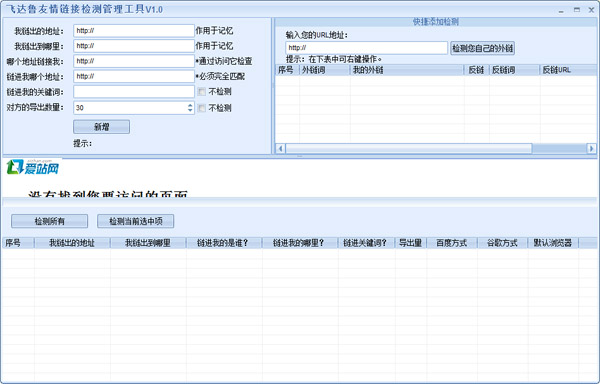Maximize the window
This screenshot has height=384, width=600.
point(577,10)
